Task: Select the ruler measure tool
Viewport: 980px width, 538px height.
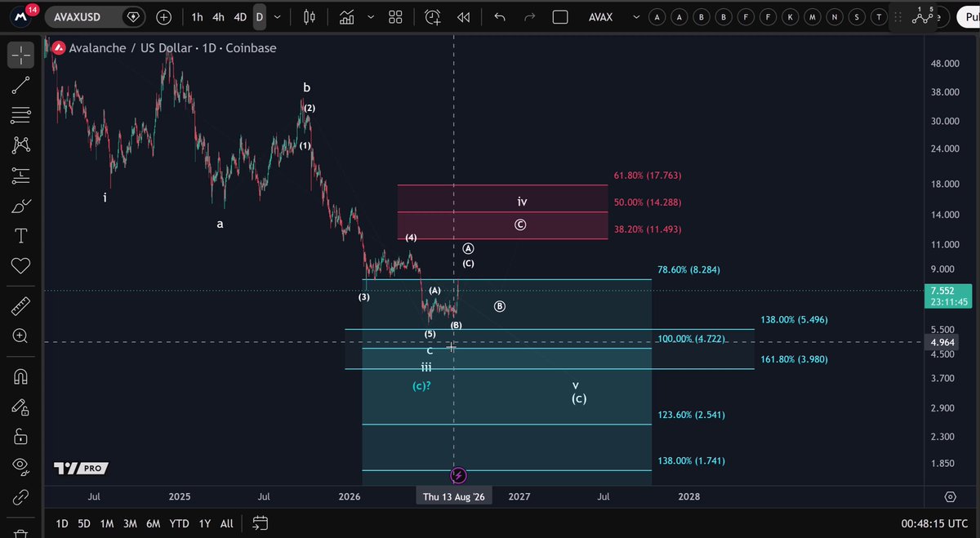Action: (20, 306)
